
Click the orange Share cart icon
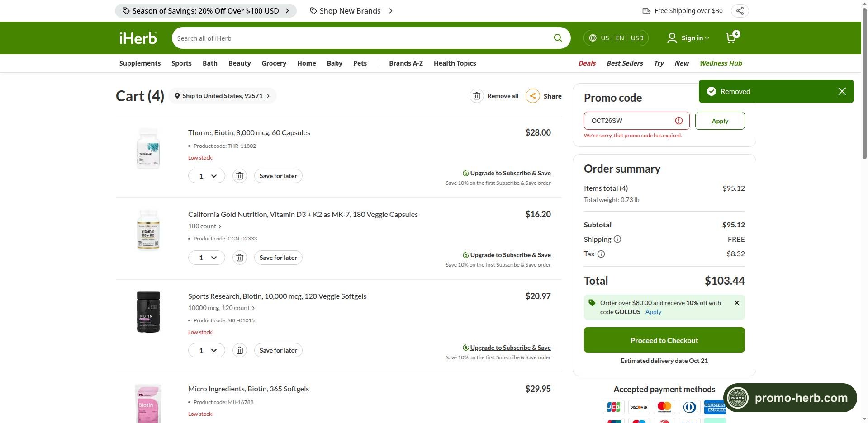coord(533,96)
